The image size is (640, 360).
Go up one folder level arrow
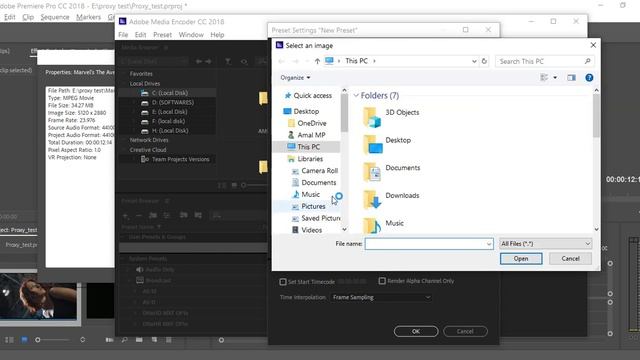tap(317, 61)
